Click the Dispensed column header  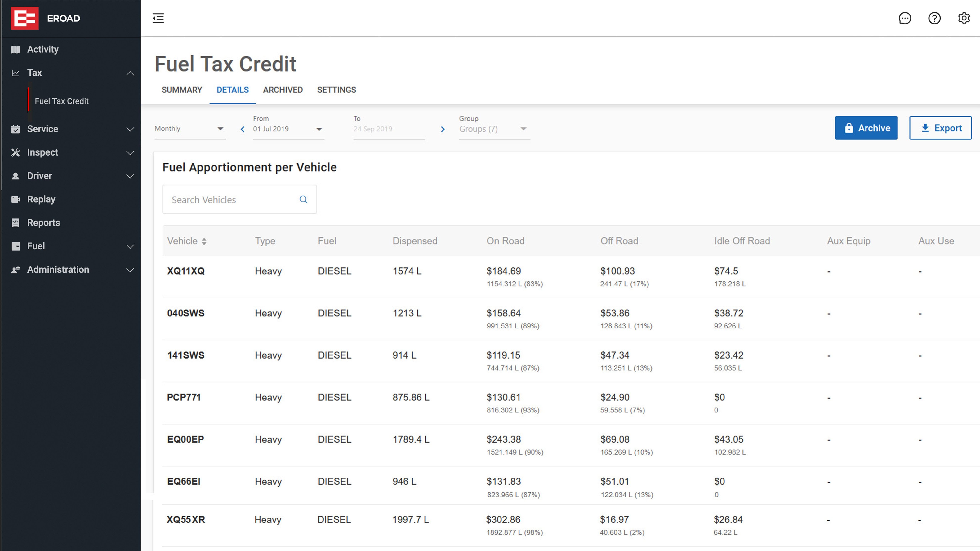tap(415, 241)
